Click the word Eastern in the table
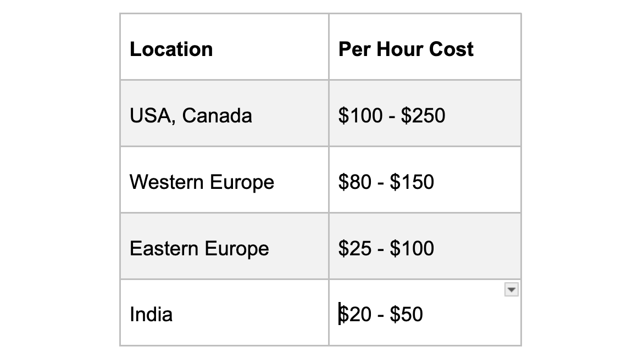 (x=164, y=248)
